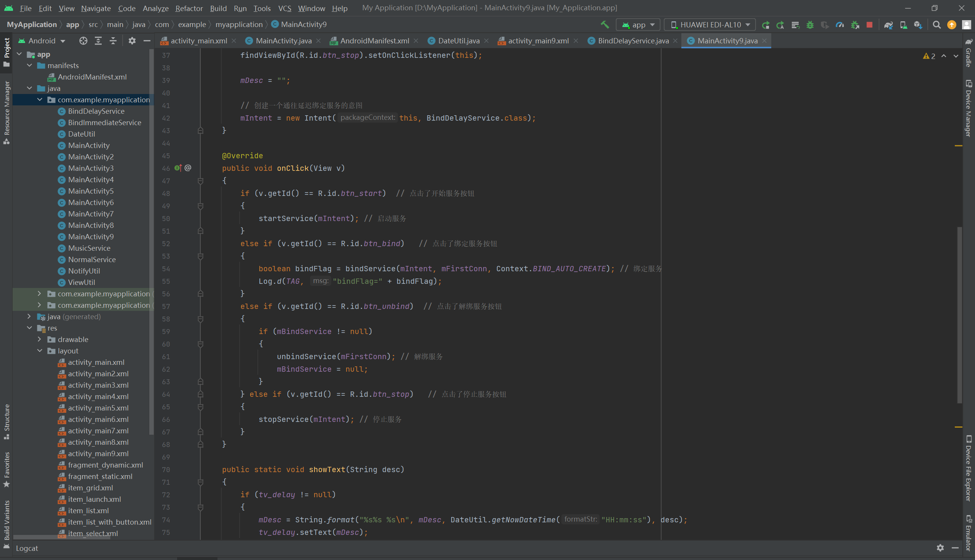This screenshot has height=560, width=975.
Task: Open the Logcat tool window button
Action: 27,548
